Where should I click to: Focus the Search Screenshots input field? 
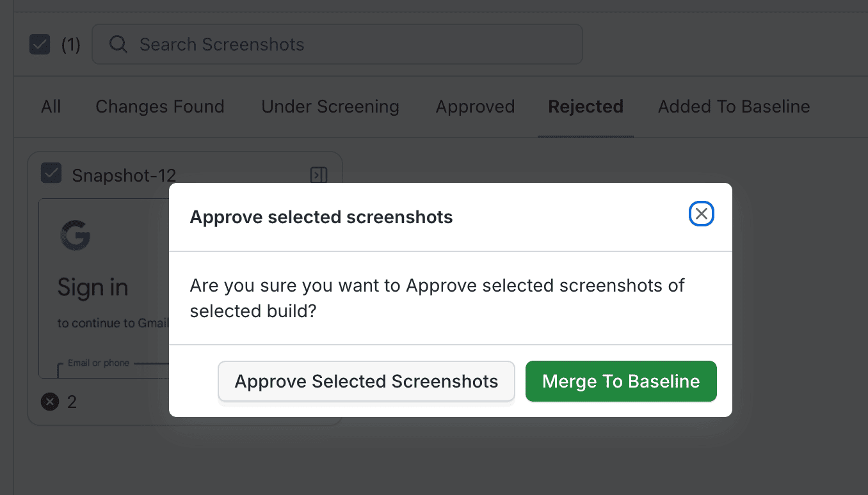(346, 45)
